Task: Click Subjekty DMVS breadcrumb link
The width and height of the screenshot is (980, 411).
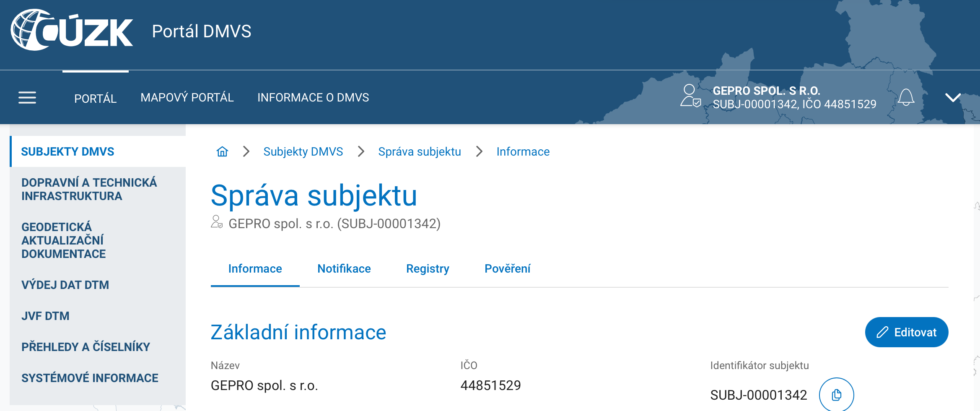Action: click(303, 152)
